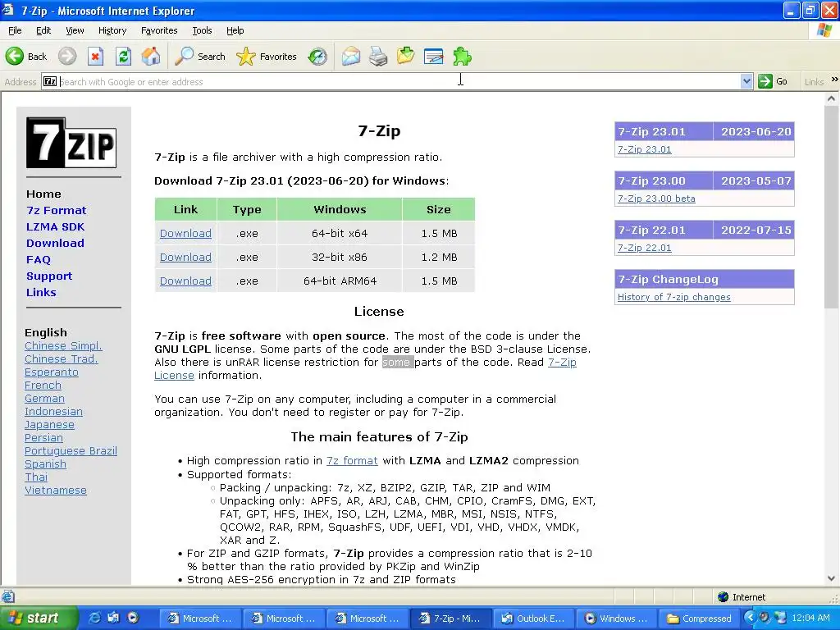Print the page with printer icon
Screen dimensions: 840x630
378,57
